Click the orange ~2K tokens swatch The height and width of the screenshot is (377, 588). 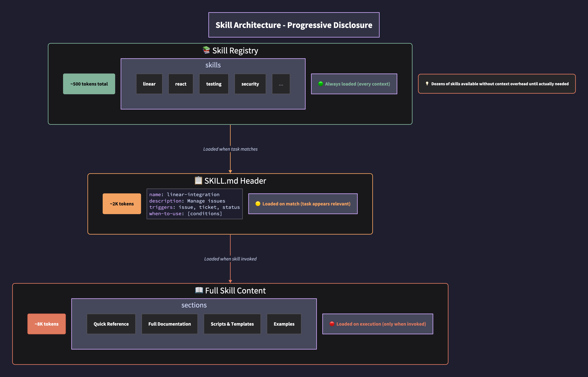click(122, 204)
